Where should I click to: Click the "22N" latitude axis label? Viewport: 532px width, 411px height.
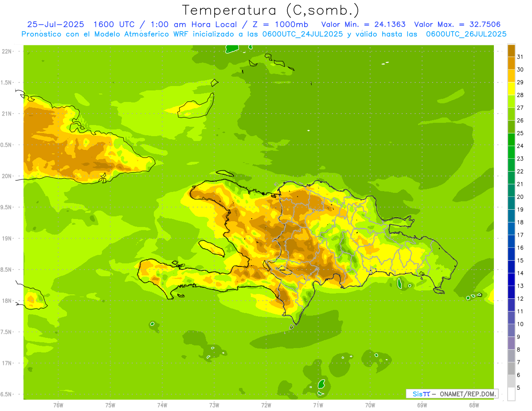point(7,51)
